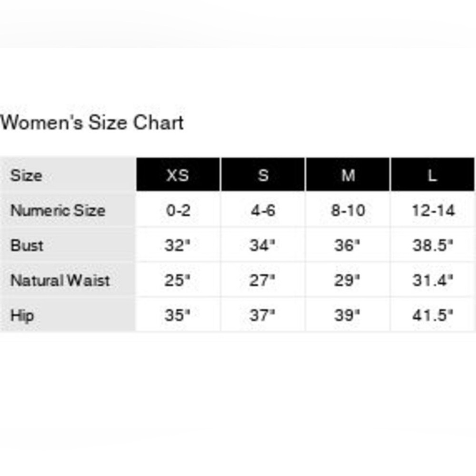Select the S size column header
The width and height of the screenshot is (476, 476).
(x=263, y=175)
